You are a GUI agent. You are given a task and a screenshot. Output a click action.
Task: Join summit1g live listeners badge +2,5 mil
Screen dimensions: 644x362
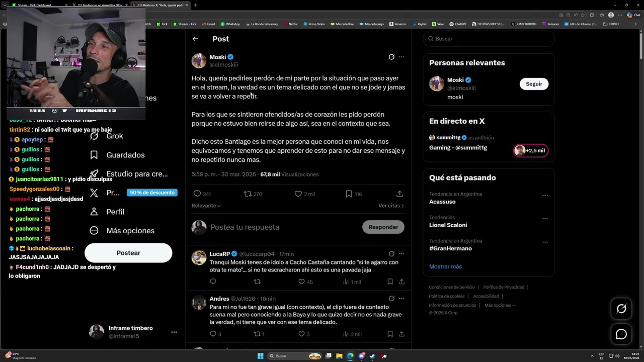[530, 150]
